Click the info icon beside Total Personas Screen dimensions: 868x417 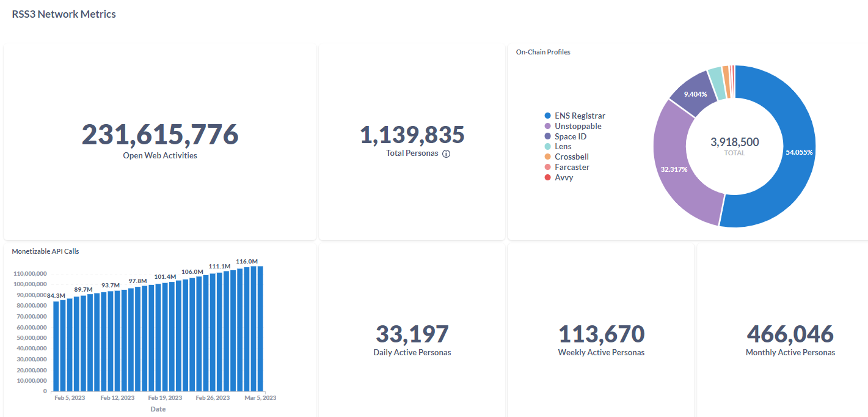[x=446, y=153]
